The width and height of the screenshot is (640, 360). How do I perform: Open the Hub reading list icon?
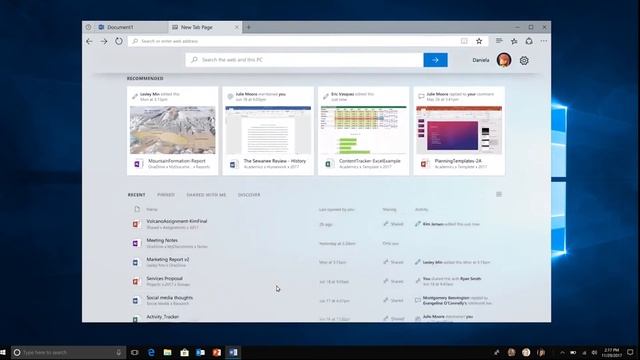(499, 41)
